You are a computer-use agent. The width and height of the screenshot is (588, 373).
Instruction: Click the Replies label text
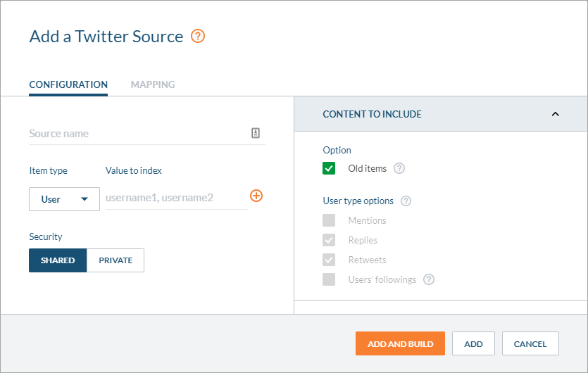(363, 240)
